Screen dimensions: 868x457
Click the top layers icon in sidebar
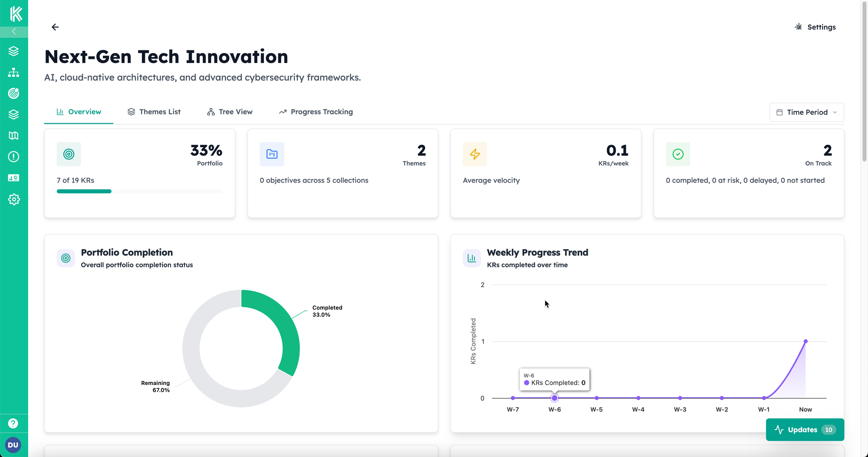(x=14, y=51)
